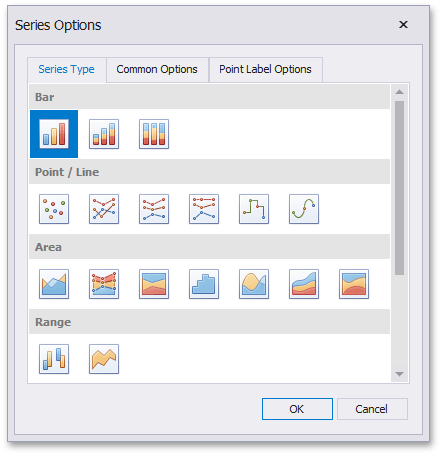The image size is (443, 457).
Task: Click the Cancel button
Action: click(x=372, y=409)
